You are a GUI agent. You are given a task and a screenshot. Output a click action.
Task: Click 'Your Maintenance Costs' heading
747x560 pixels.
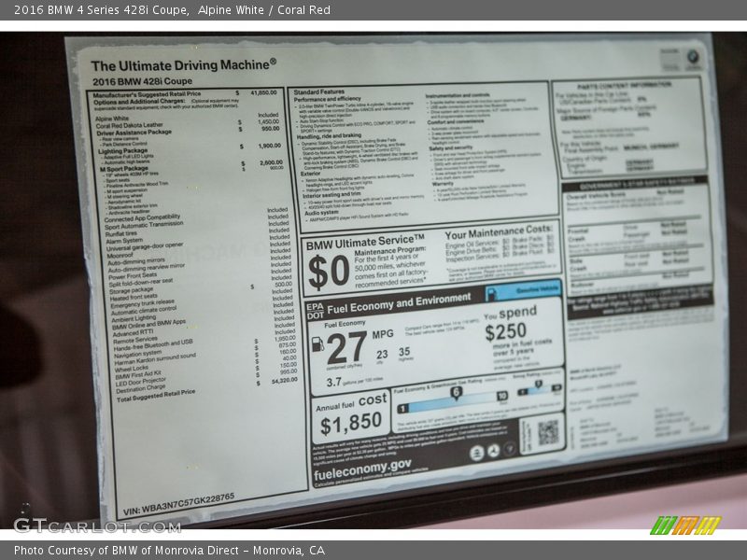click(499, 232)
